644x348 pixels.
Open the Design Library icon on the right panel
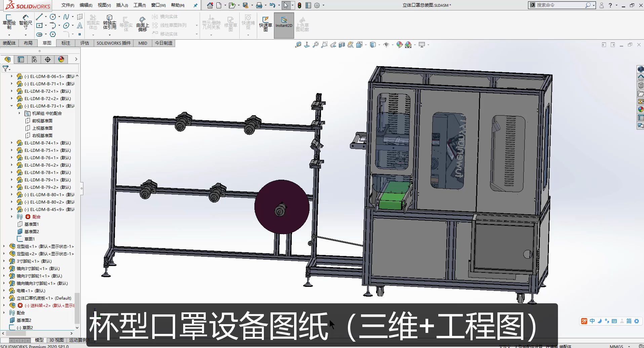point(640,85)
